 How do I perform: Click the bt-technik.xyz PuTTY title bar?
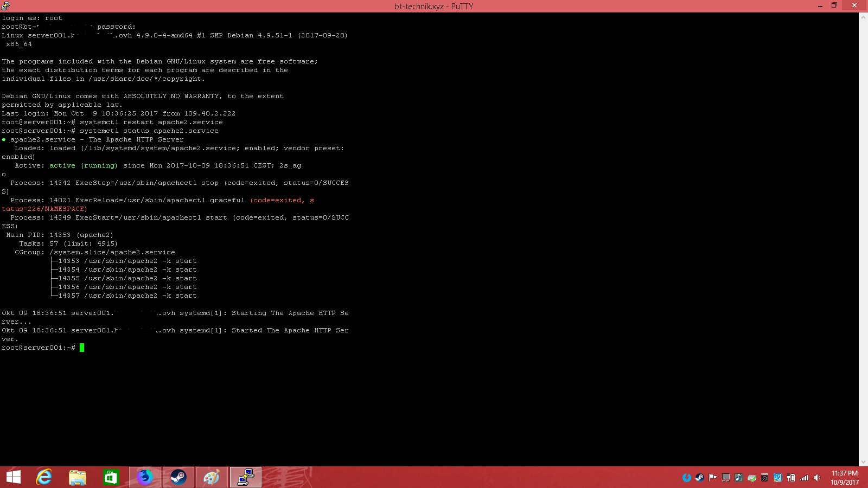tap(433, 6)
